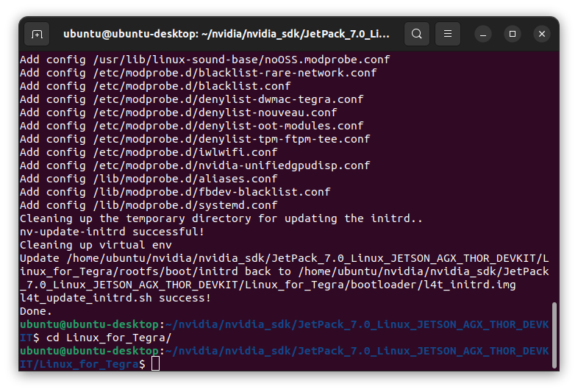Click the systemd.conf line
Image resolution: width=578 pixels, height=392 pixels.
coord(149,206)
